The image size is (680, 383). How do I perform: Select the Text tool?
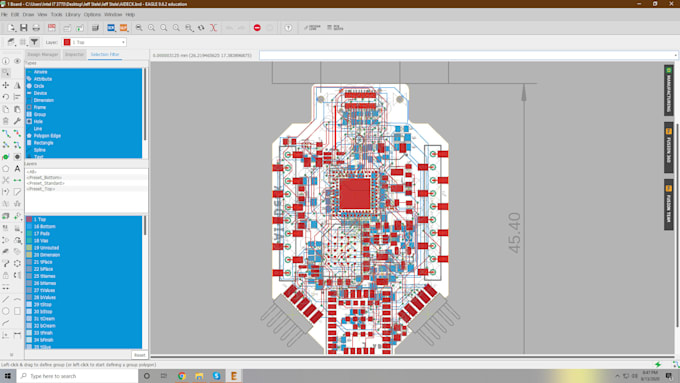tap(17, 168)
